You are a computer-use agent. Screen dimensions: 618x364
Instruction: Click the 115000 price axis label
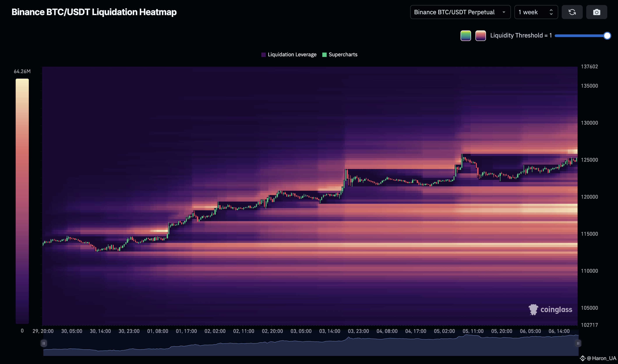click(589, 234)
